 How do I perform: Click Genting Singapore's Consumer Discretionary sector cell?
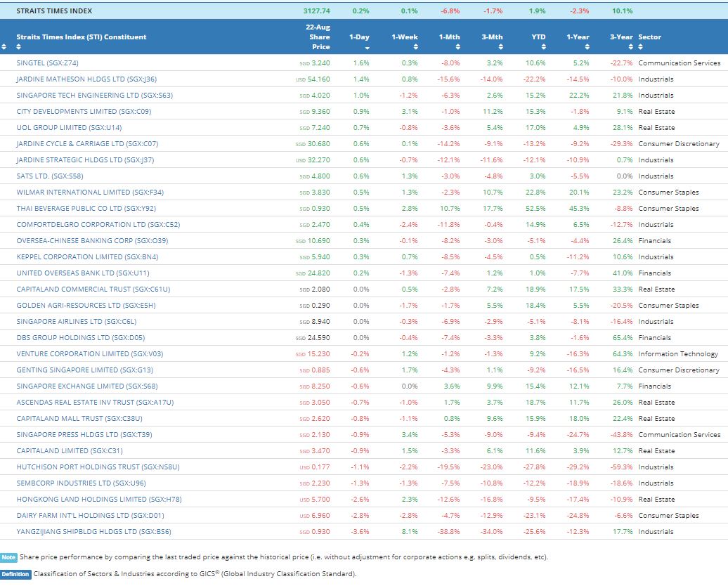679,370
